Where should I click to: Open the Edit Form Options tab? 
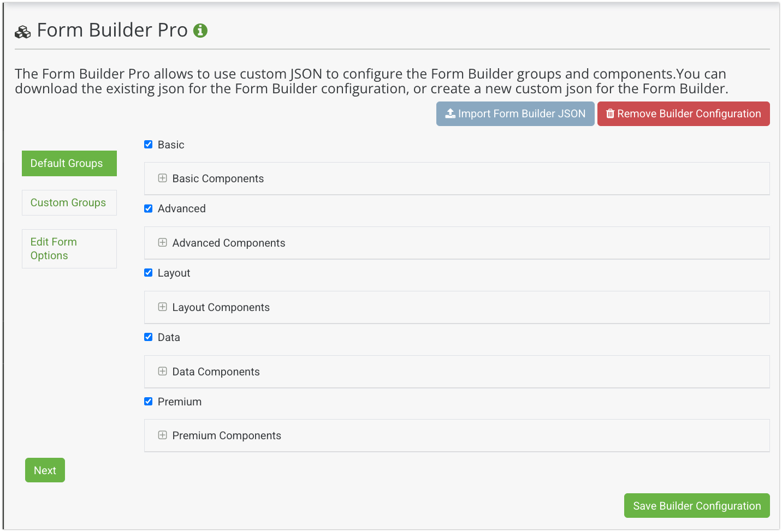pyautogui.click(x=69, y=249)
